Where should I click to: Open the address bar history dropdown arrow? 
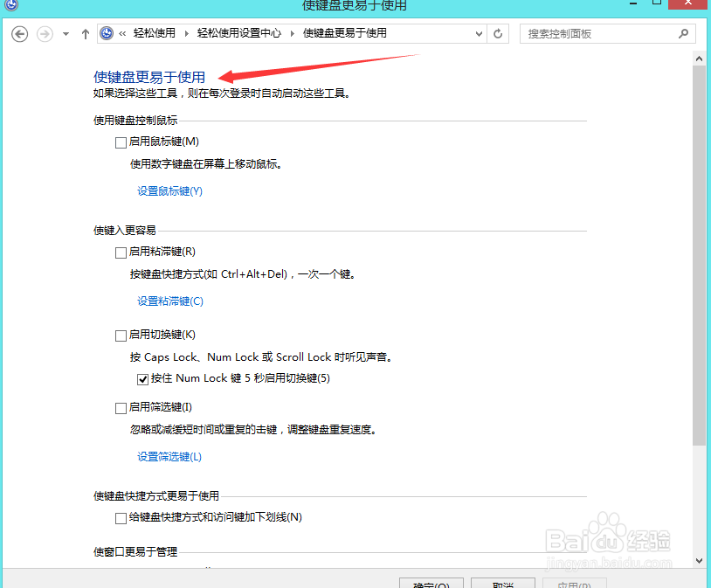pos(478,33)
